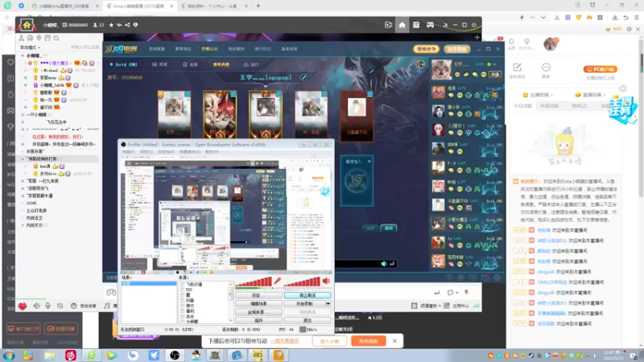Click the speaker icon in YY bottom bar
This screenshot has height=362, width=644.
(x=36, y=306)
